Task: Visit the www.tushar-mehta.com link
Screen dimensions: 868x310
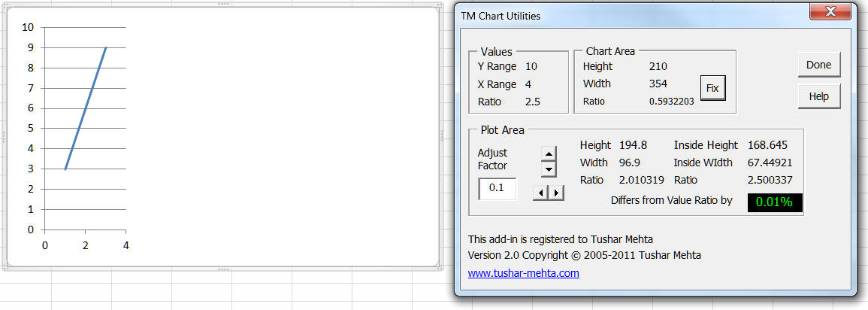Action: [x=523, y=273]
